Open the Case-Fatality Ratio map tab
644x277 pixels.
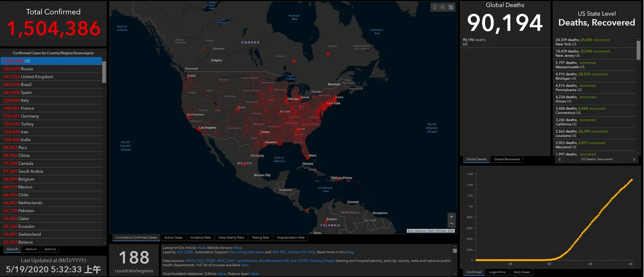(231, 237)
